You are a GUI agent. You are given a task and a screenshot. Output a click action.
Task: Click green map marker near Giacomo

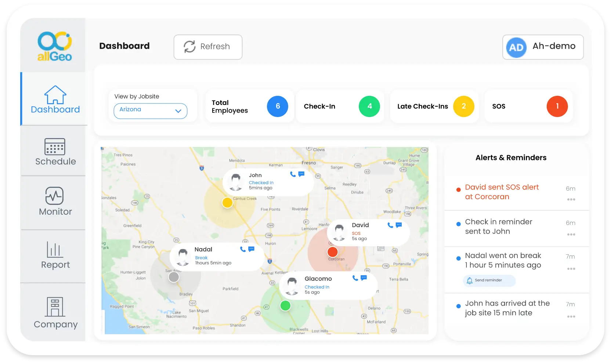click(x=285, y=305)
